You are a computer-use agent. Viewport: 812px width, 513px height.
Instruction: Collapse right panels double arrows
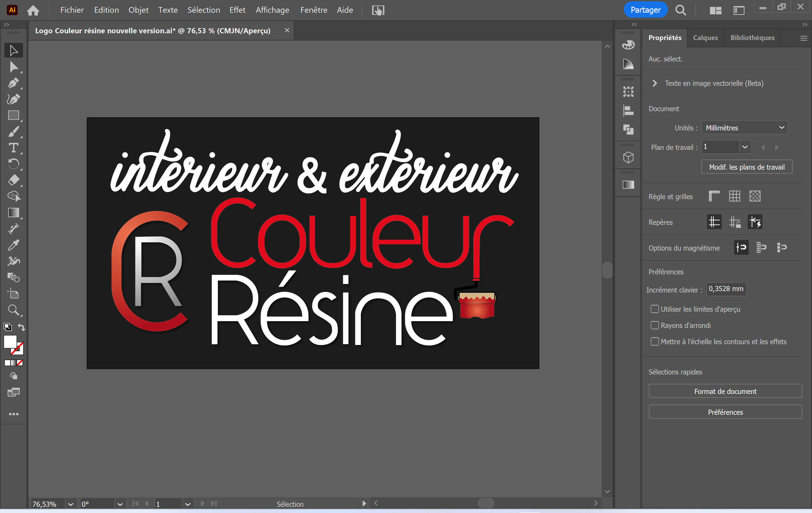805,25
